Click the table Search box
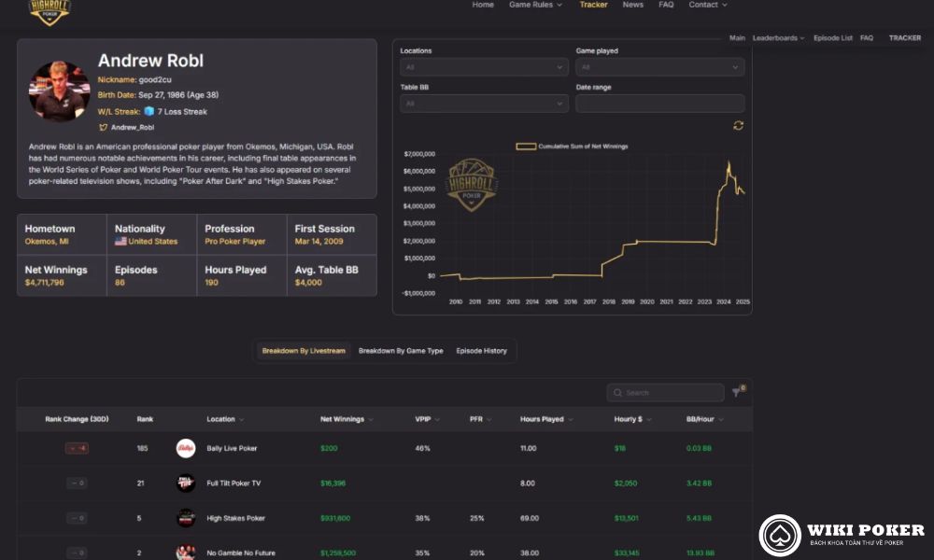Viewport: 934px width, 560px height. pyautogui.click(x=665, y=393)
